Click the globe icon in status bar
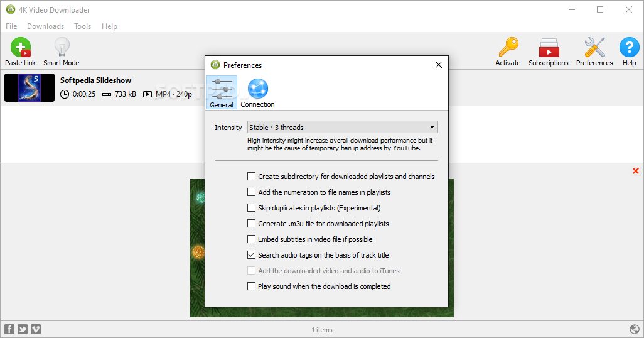644x338 pixels. (635, 329)
